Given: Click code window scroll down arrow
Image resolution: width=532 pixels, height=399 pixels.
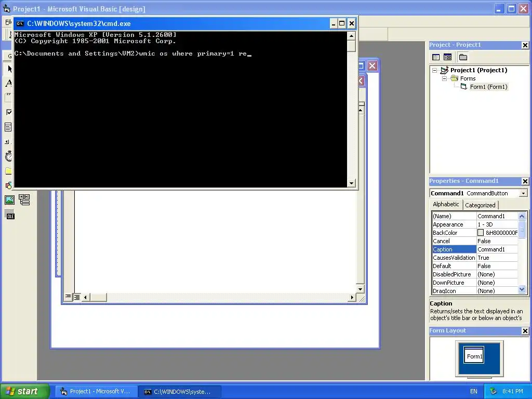Looking at the screenshot, I should click(x=361, y=289).
